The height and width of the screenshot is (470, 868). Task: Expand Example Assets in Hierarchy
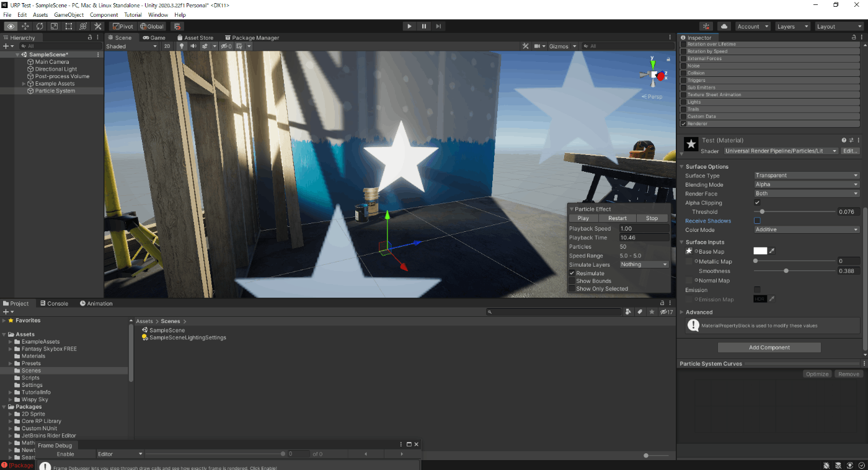click(x=24, y=84)
